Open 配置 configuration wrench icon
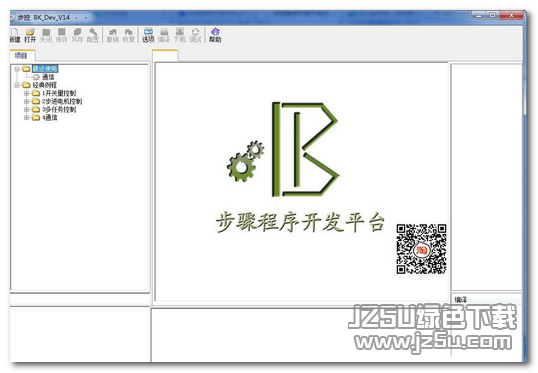538x373 pixels. (x=93, y=36)
